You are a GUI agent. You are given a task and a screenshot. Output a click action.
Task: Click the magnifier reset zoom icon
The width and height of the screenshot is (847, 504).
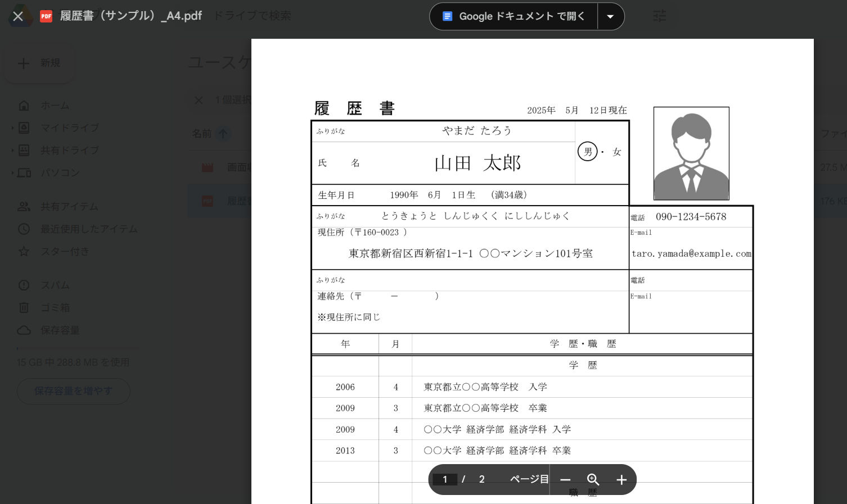pos(593,480)
